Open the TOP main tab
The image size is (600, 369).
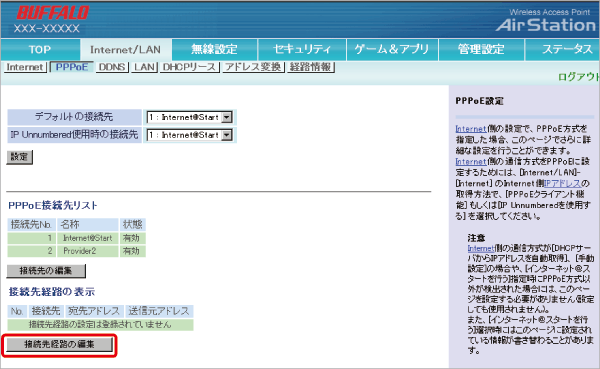[x=40, y=49]
